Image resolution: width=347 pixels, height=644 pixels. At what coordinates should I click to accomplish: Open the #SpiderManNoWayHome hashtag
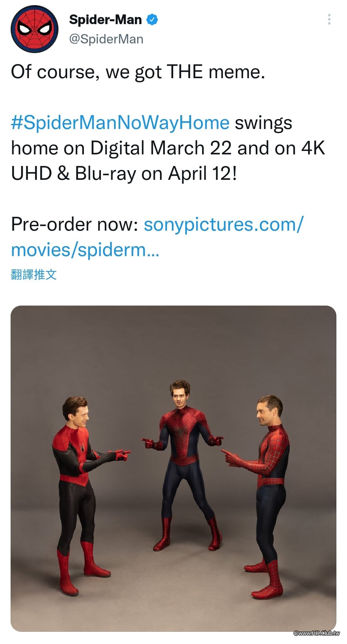coord(120,123)
